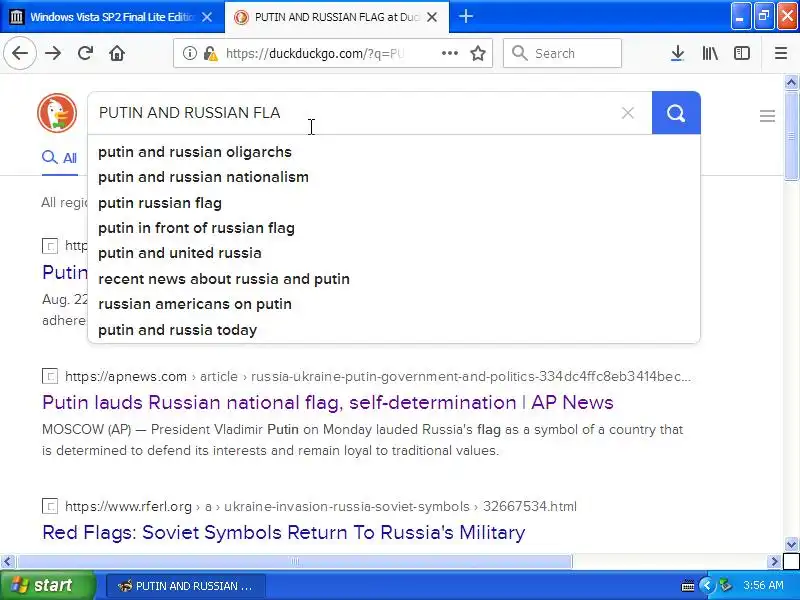The width and height of the screenshot is (800, 600).
Task: Click the horizontal scrollbar left arrow
Action: pos(7,562)
